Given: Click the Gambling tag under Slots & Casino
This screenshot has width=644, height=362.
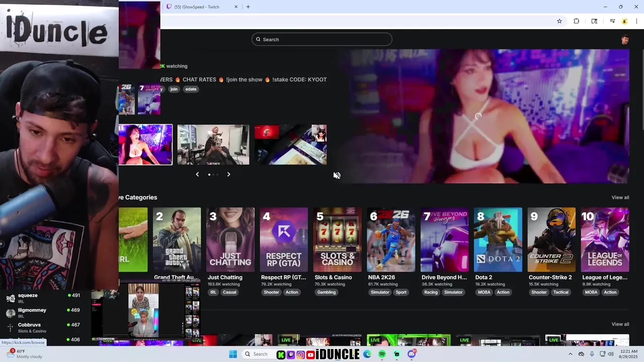Looking at the screenshot, I should [x=327, y=292].
